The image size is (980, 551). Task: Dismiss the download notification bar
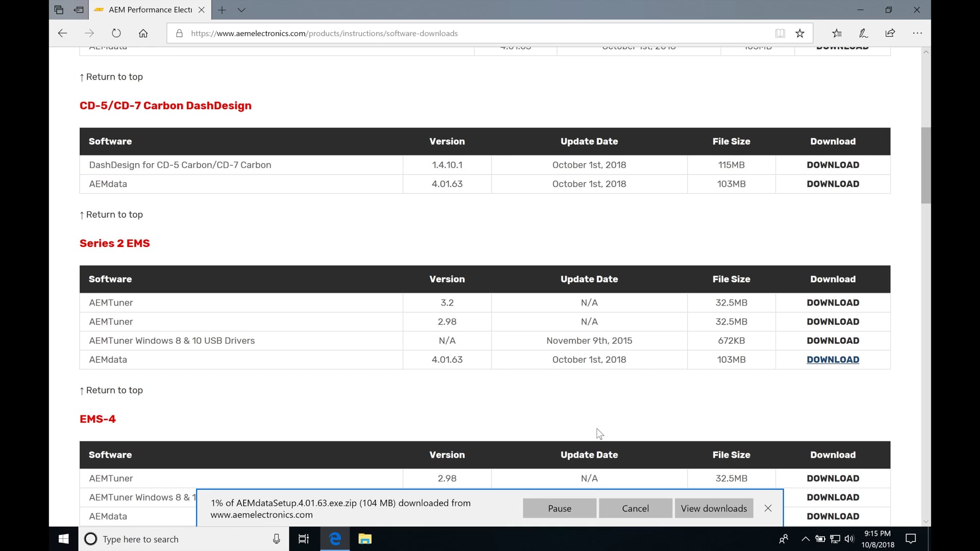[x=768, y=508]
